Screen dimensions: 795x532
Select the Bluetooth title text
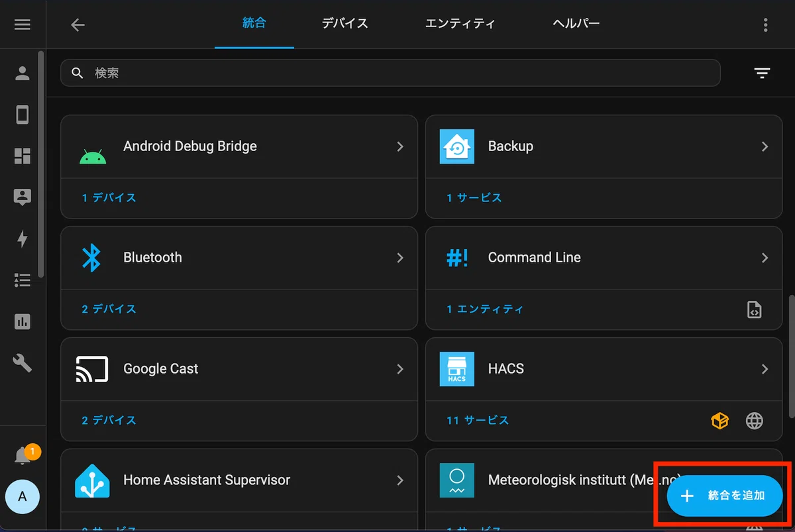(152, 258)
